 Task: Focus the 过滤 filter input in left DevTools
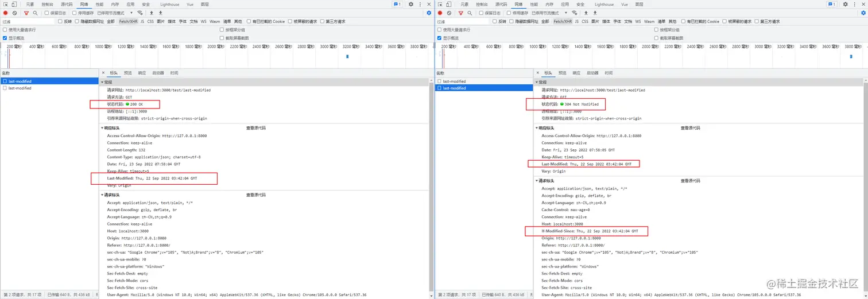28,21
